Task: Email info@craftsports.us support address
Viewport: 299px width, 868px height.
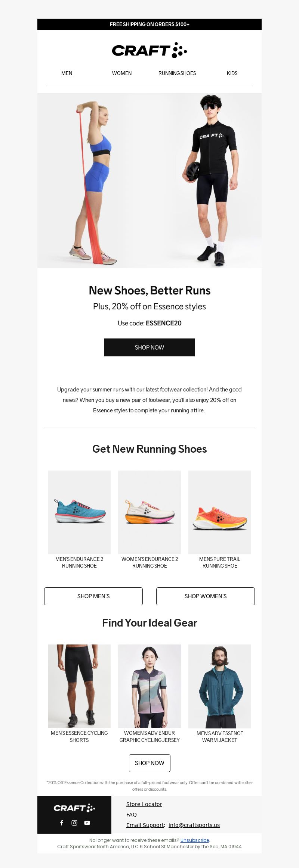Action: 194,825
